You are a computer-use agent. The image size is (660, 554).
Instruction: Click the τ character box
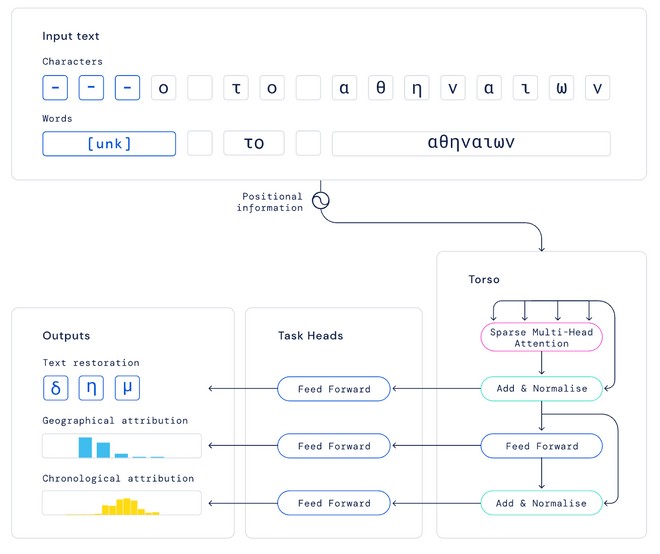click(236, 88)
